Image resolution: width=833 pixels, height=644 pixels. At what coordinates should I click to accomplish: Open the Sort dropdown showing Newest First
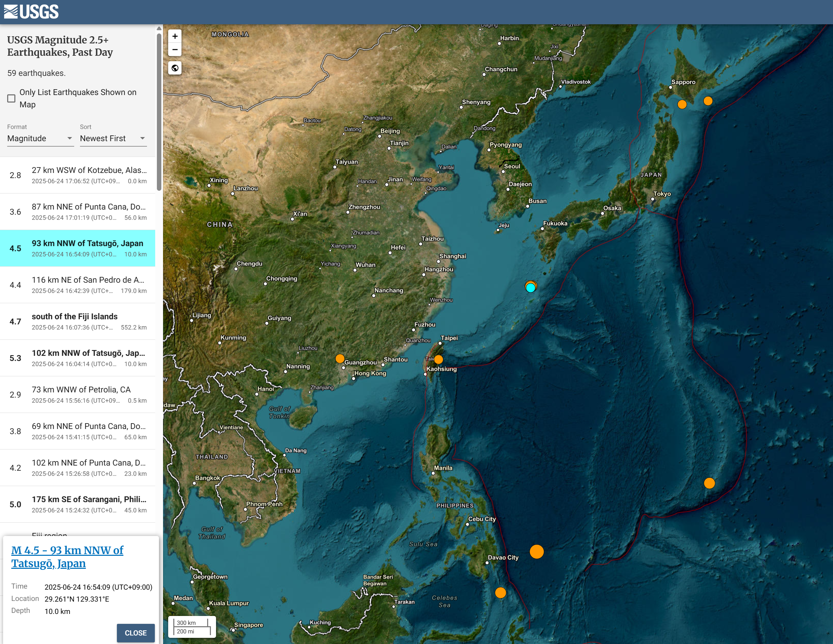pos(113,138)
